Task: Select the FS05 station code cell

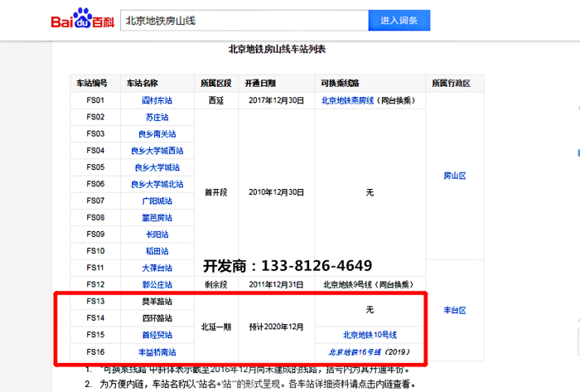Action: tap(95, 167)
